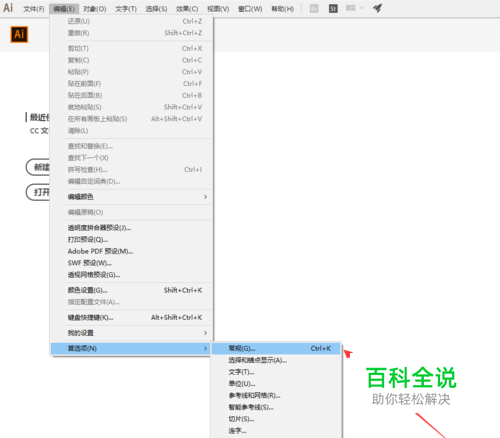Open 单位(U)... preferences
This screenshot has height=438, width=500.
click(276, 384)
